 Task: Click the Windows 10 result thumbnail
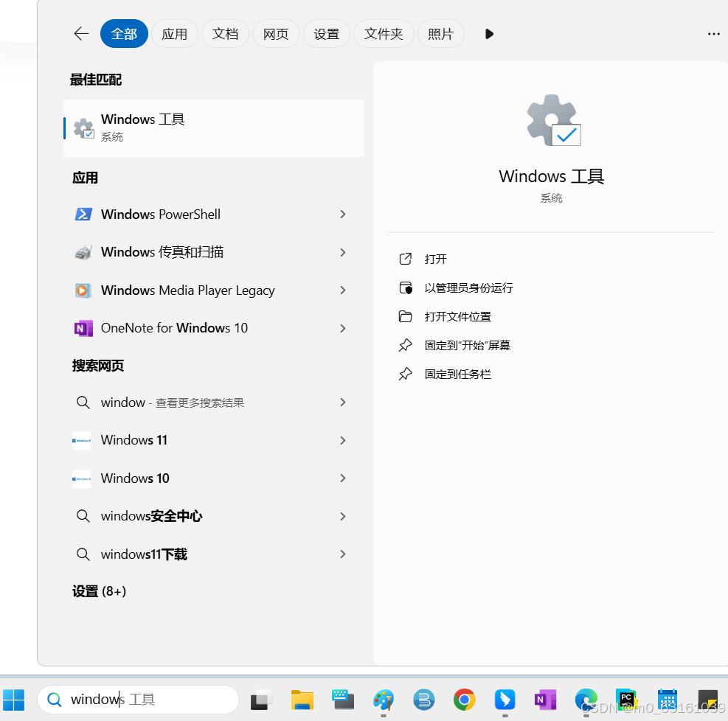[x=82, y=478]
